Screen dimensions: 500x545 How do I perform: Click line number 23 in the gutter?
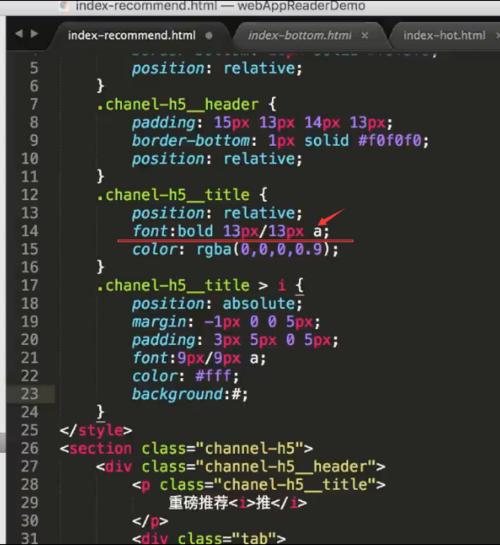pyautogui.click(x=30, y=394)
